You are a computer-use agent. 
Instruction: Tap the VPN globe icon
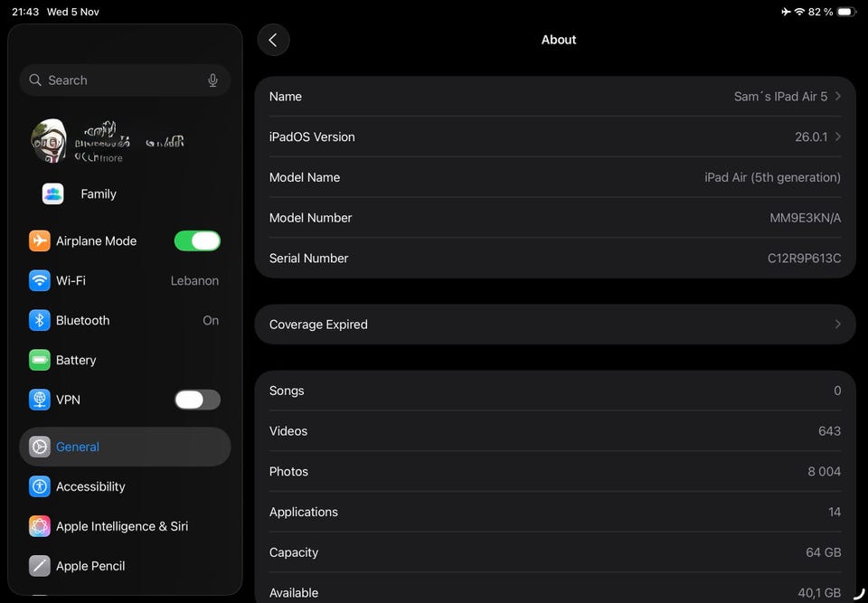(x=39, y=400)
